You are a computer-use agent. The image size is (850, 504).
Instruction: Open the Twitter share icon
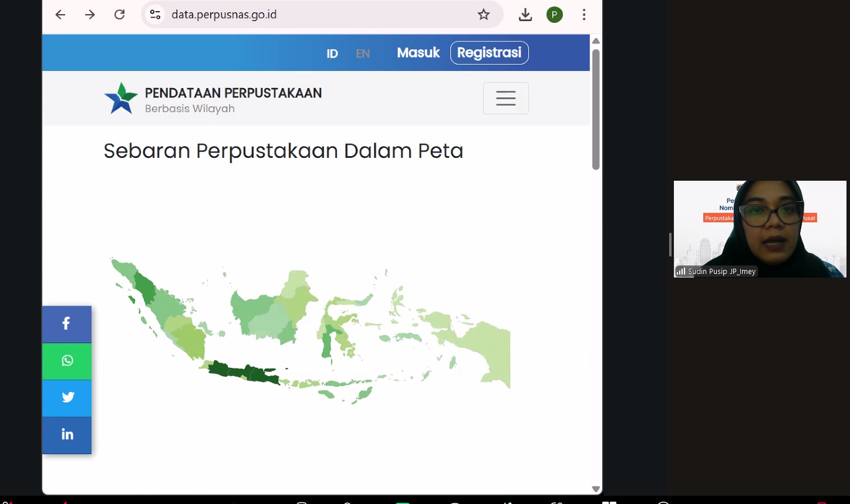click(66, 398)
